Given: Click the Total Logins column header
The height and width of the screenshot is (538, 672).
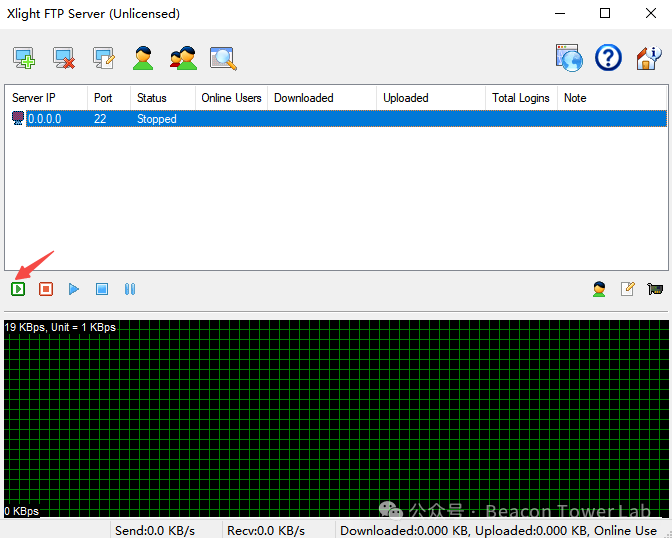Looking at the screenshot, I should click(x=521, y=98).
